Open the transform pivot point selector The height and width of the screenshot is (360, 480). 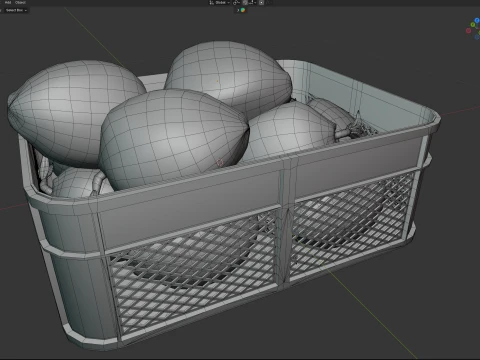(x=236, y=3)
